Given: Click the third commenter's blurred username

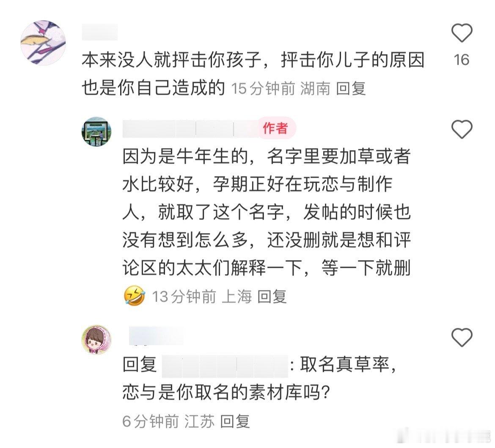Looking at the screenshot, I should 156,336.
